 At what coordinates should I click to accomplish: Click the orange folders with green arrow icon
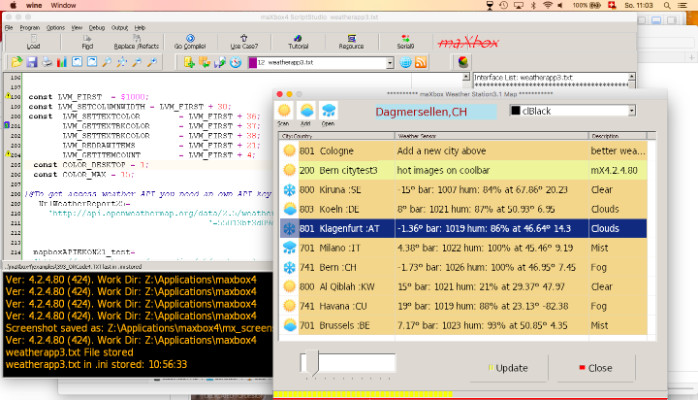pos(205,62)
